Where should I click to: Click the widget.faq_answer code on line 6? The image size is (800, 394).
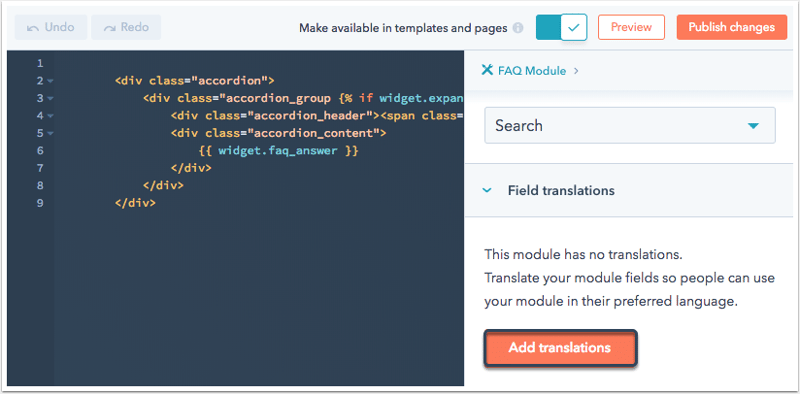coord(278,151)
